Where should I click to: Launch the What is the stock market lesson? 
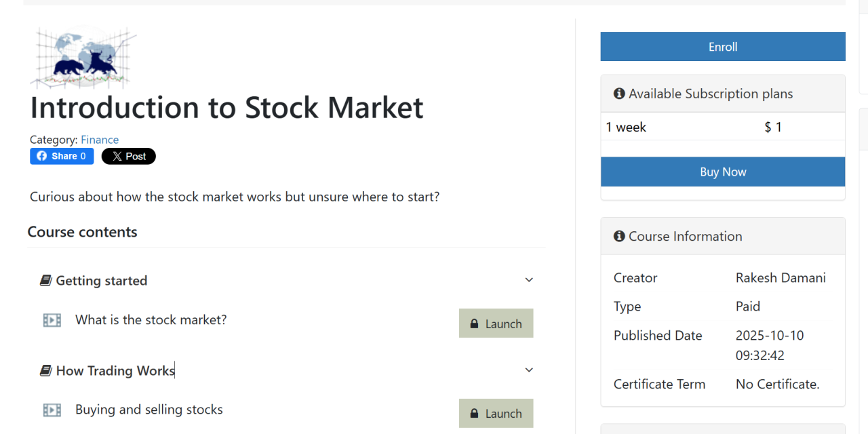pos(496,323)
